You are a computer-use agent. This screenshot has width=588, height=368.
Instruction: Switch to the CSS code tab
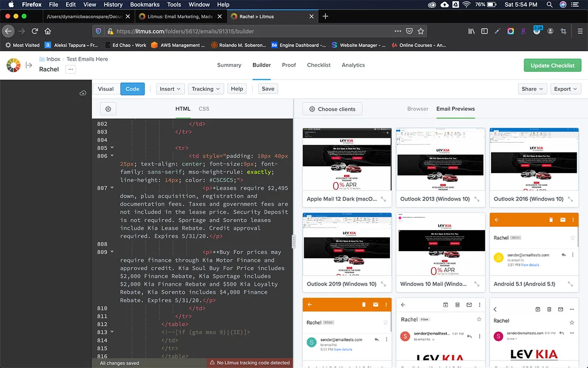click(x=204, y=109)
